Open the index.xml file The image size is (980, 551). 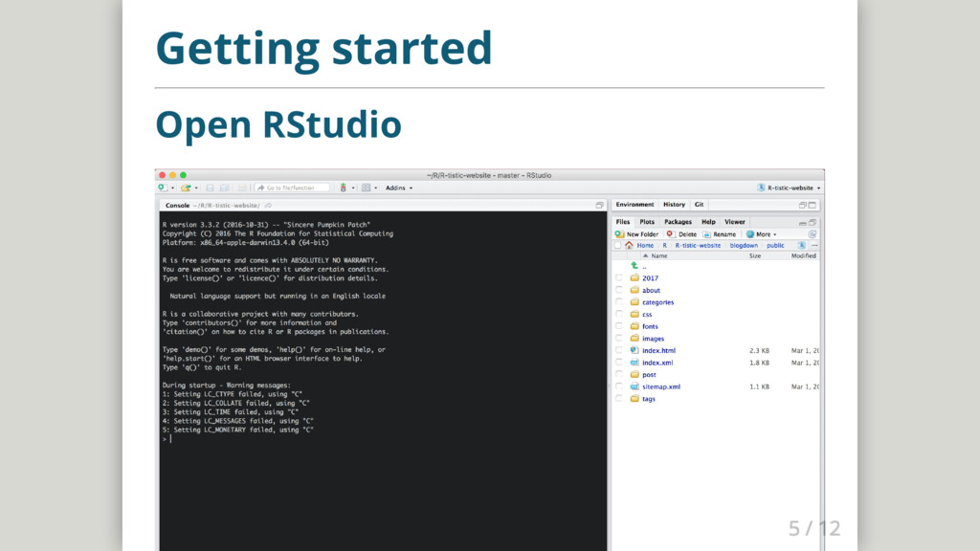pos(657,363)
